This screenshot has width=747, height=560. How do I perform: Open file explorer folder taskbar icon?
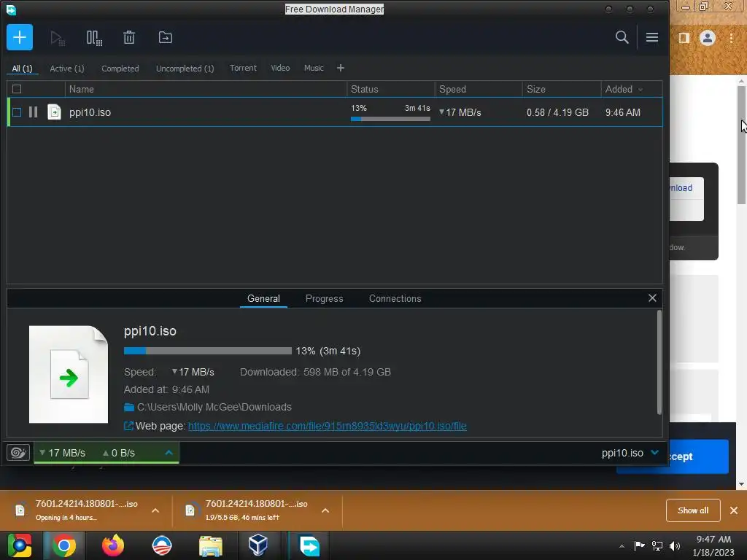click(x=210, y=546)
